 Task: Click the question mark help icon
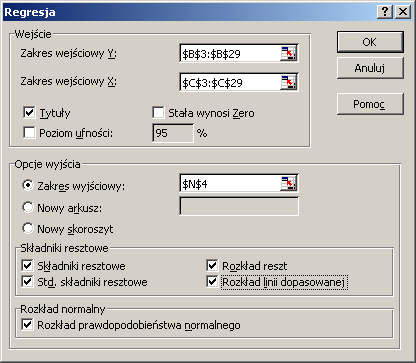[385, 12]
